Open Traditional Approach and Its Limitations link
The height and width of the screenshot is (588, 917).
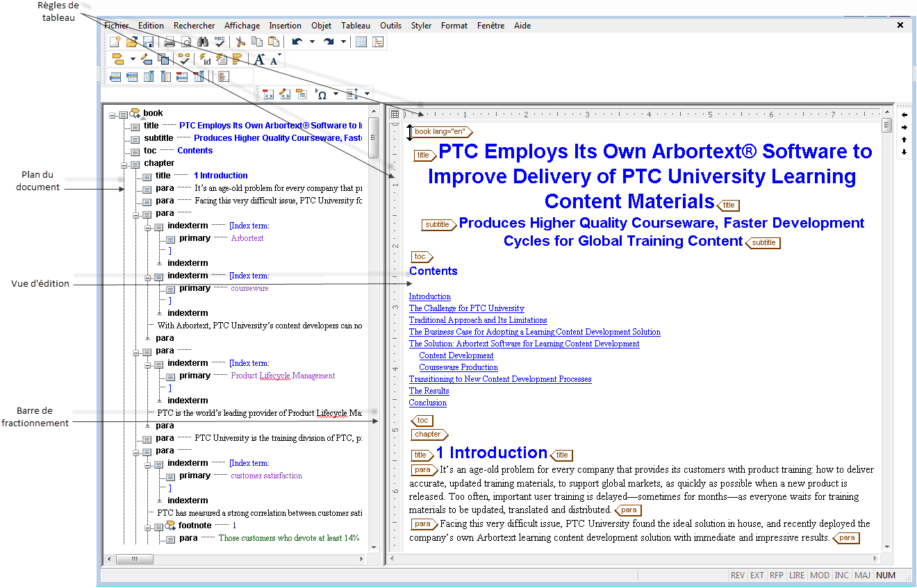tap(478, 320)
